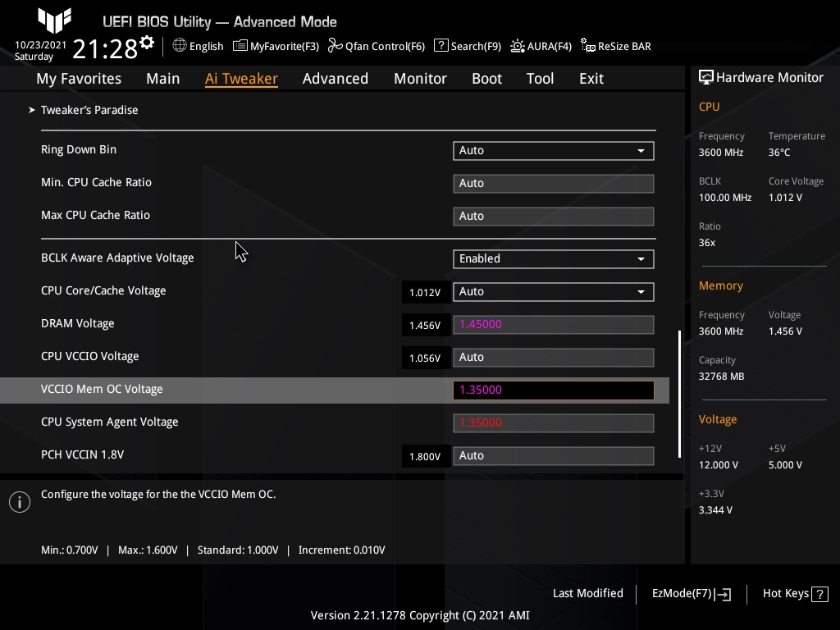Click the +3.3V 3.344 V value
This screenshot has height=630, width=840.
coord(715,510)
